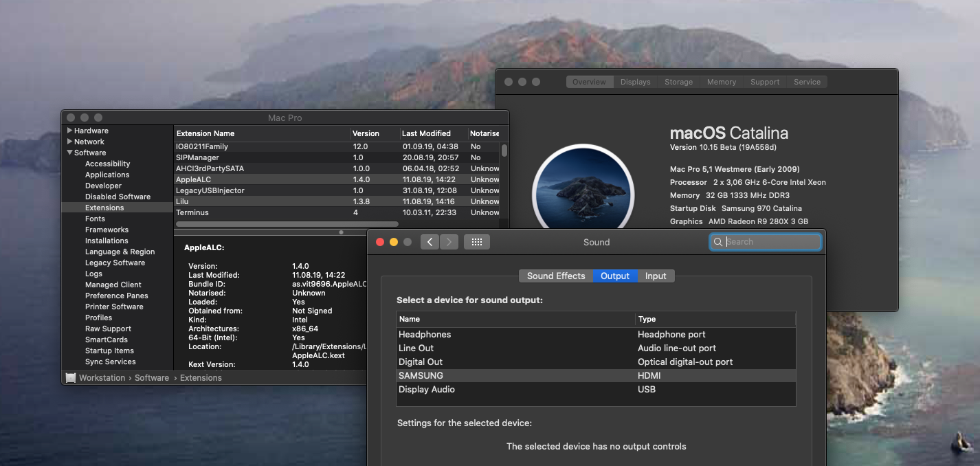Image resolution: width=980 pixels, height=466 pixels.
Task: Focus the Search field in Sound window
Action: pos(766,242)
